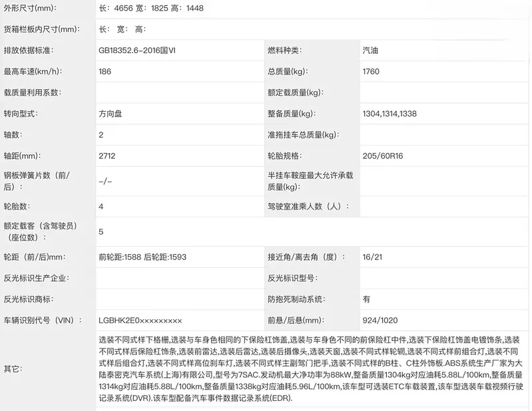The image size is (532, 411).
Task: Select the front/rear overhang value 924/1020
Action: coord(381,320)
